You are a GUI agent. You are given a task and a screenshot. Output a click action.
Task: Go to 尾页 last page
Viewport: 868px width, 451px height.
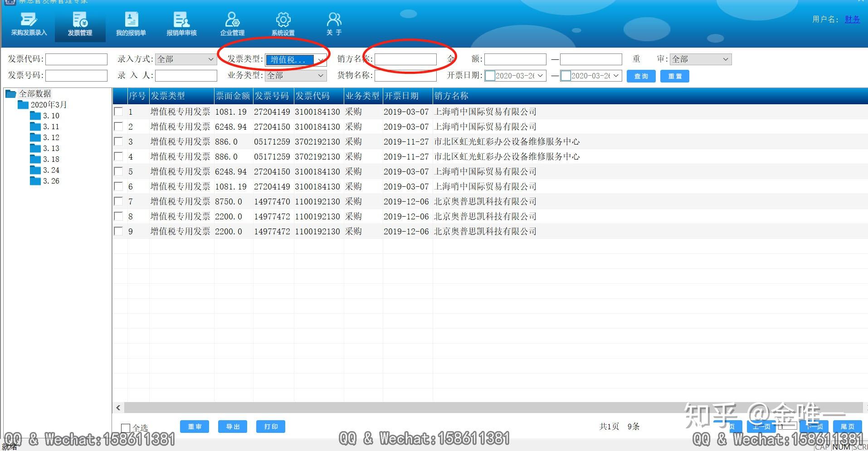(x=847, y=427)
